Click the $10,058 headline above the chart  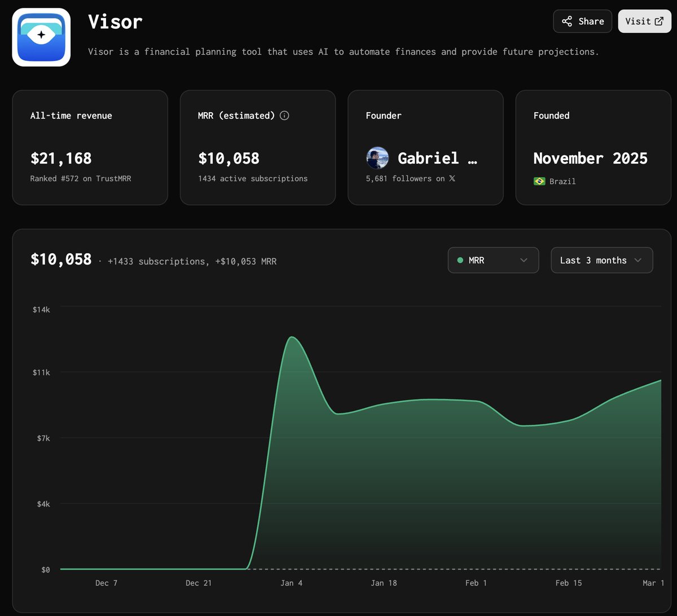60,259
